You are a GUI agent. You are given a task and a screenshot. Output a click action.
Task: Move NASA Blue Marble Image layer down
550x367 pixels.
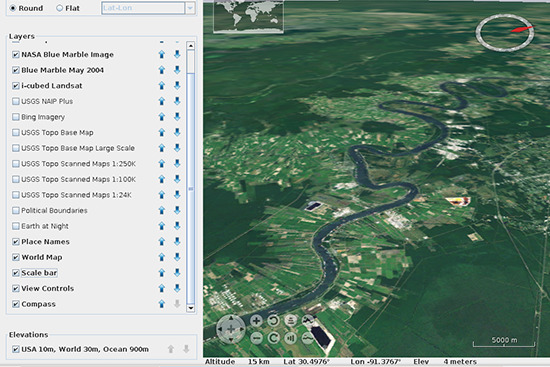(x=177, y=54)
